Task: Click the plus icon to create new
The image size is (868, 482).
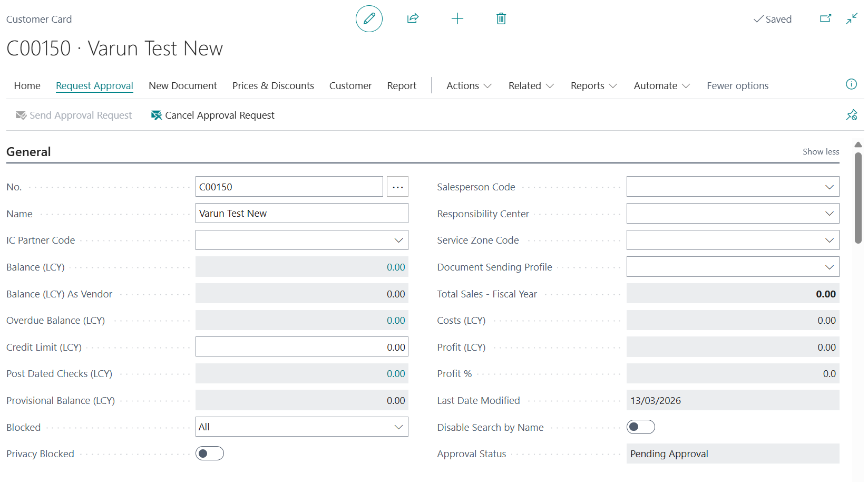Action: point(457,19)
